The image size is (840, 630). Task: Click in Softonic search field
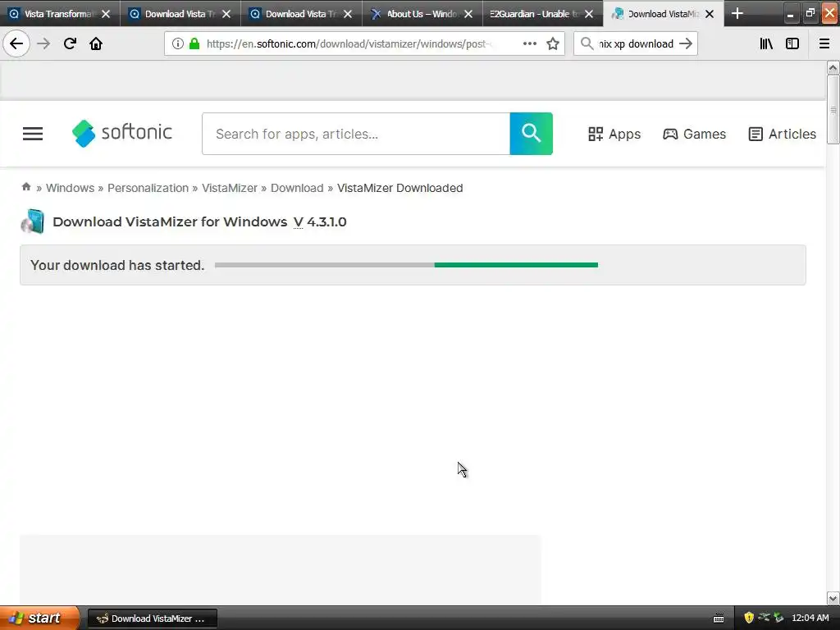point(356,134)
